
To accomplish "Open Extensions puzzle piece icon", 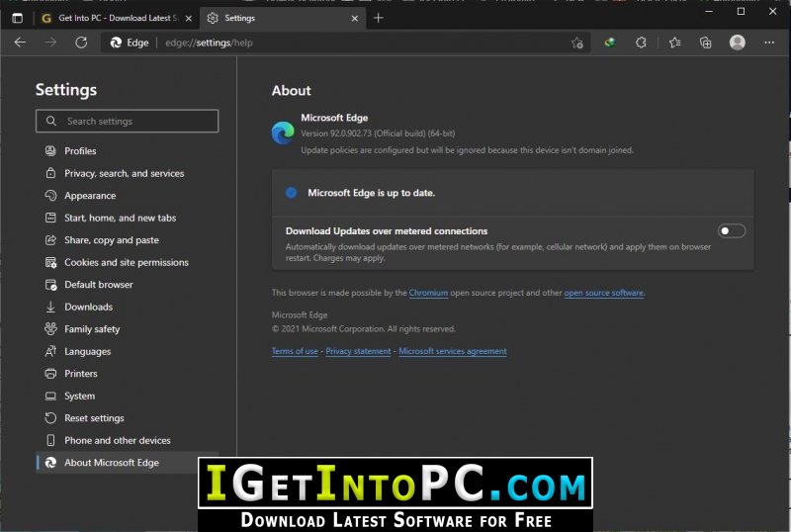I will pyautogui.click(x=641, y=43).
